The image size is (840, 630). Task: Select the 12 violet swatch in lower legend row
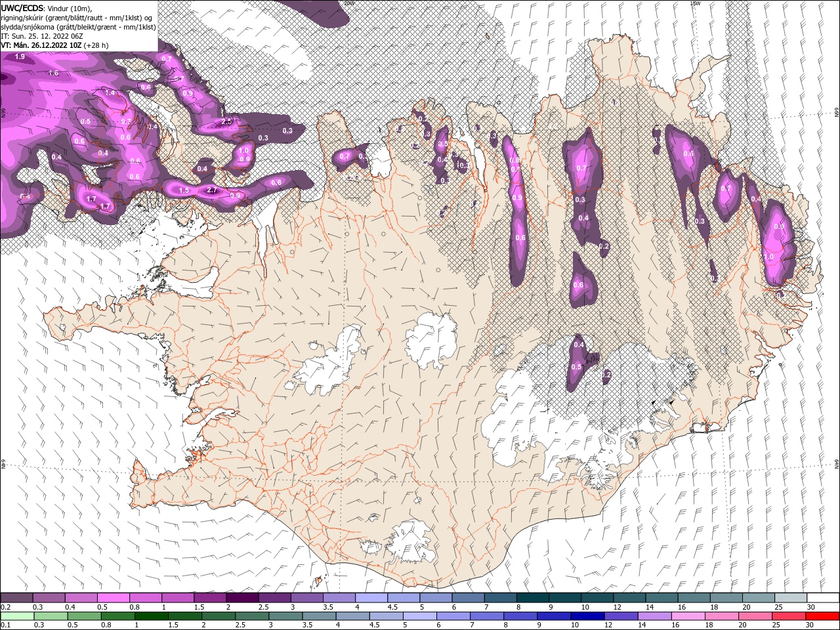[x=620, y=616]
